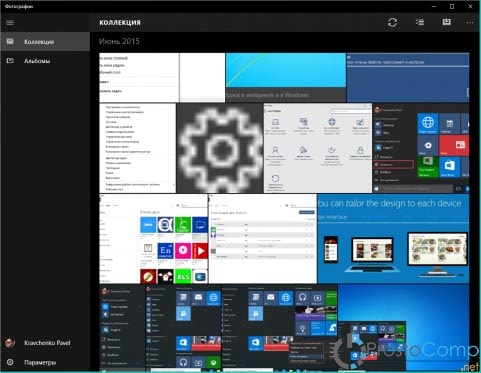
Task: Open the hamburger navigation menu
Action: 10,23
